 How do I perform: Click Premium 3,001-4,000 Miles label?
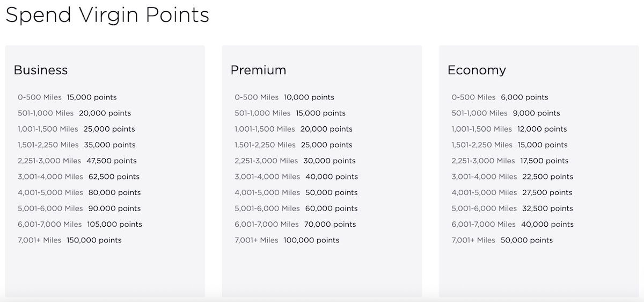tap(267, 176)
